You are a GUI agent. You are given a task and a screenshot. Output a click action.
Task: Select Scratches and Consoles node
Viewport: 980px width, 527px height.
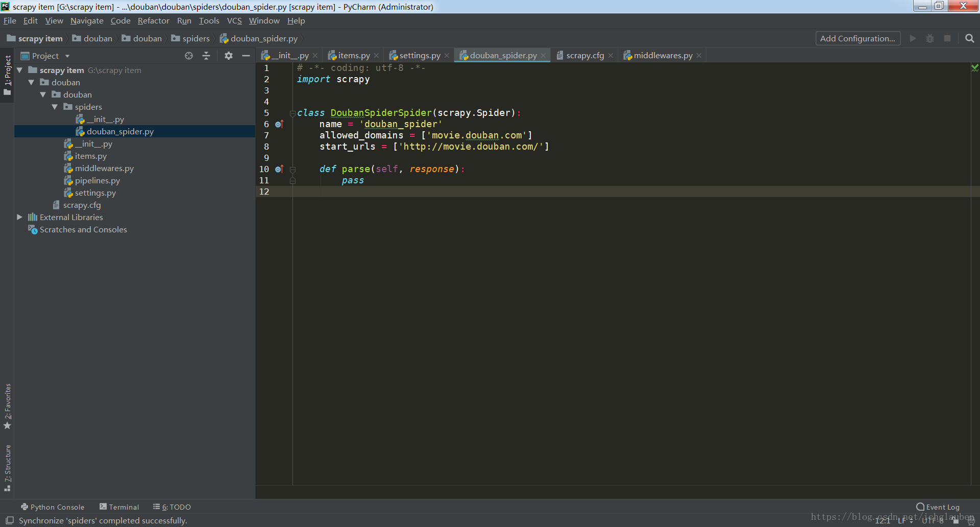135,229
